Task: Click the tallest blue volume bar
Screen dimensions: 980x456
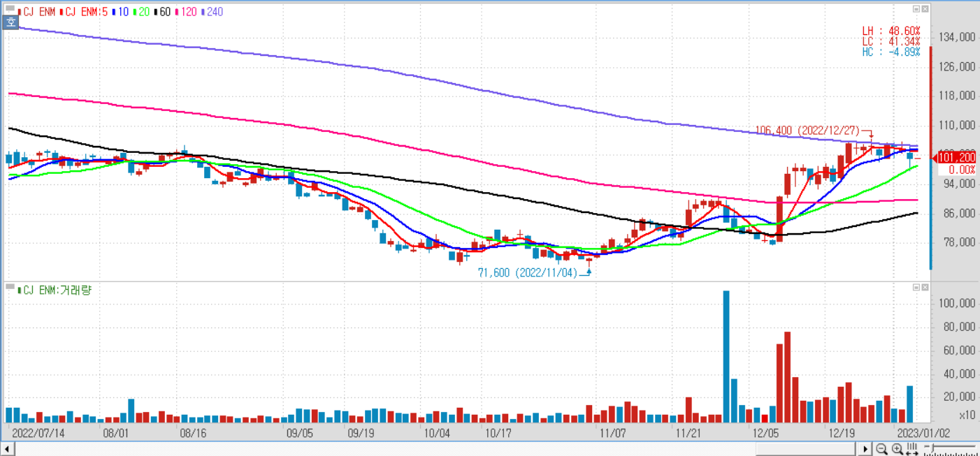Action: pyautogui.click(x=726, y=357)
